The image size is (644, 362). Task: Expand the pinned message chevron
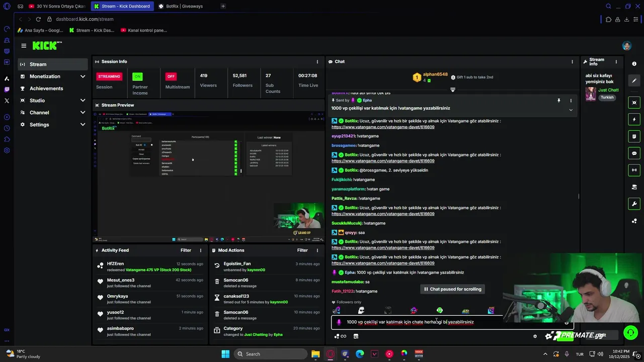tap(571, 110)
